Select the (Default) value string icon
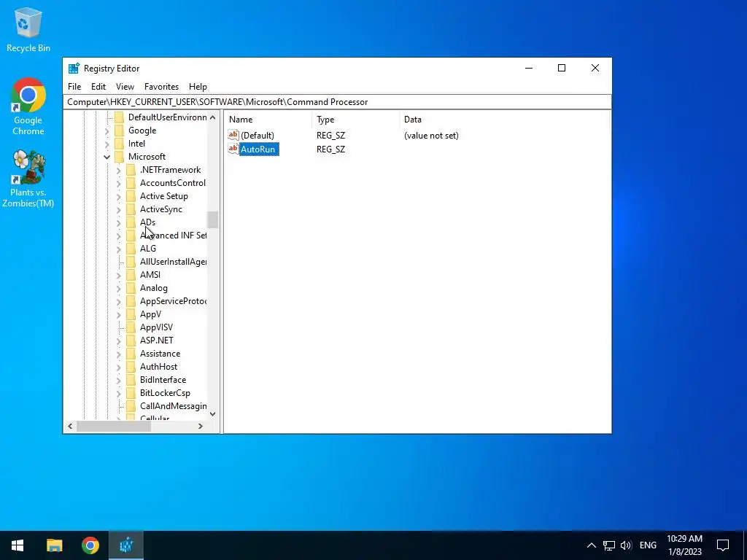Image resolution: width=747 pixels, height=560 pixels. pos(233,135)
